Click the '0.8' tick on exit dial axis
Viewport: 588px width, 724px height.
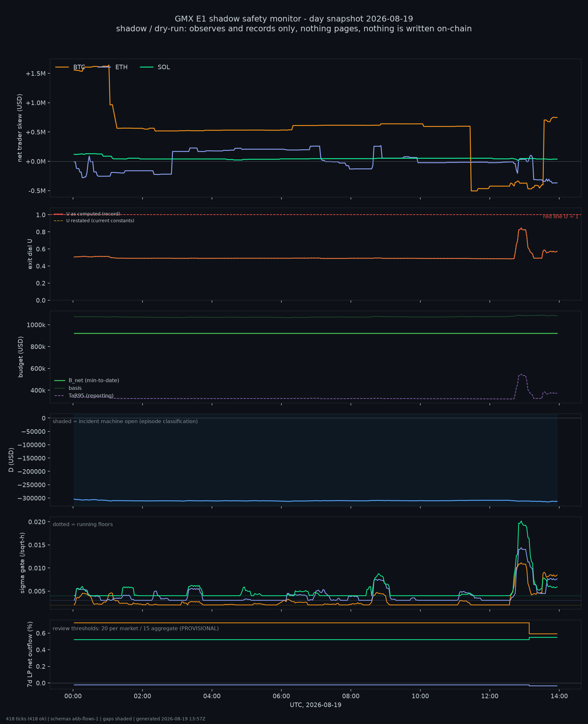[x=41, y=232]
